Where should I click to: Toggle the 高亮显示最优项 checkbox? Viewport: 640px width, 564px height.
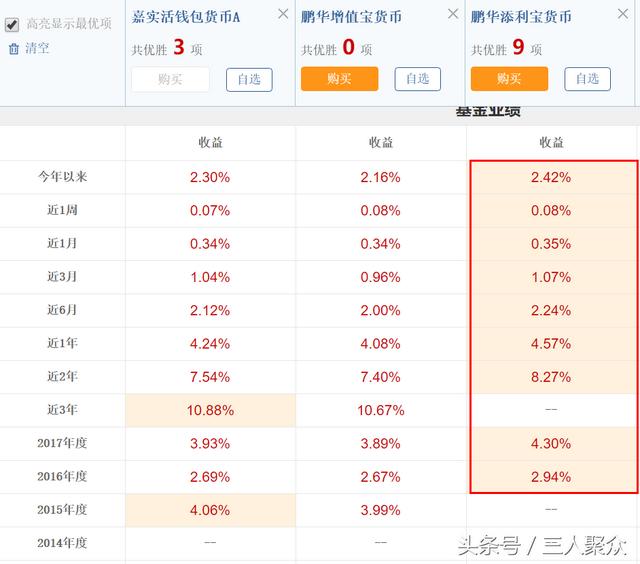pos(12,24)
